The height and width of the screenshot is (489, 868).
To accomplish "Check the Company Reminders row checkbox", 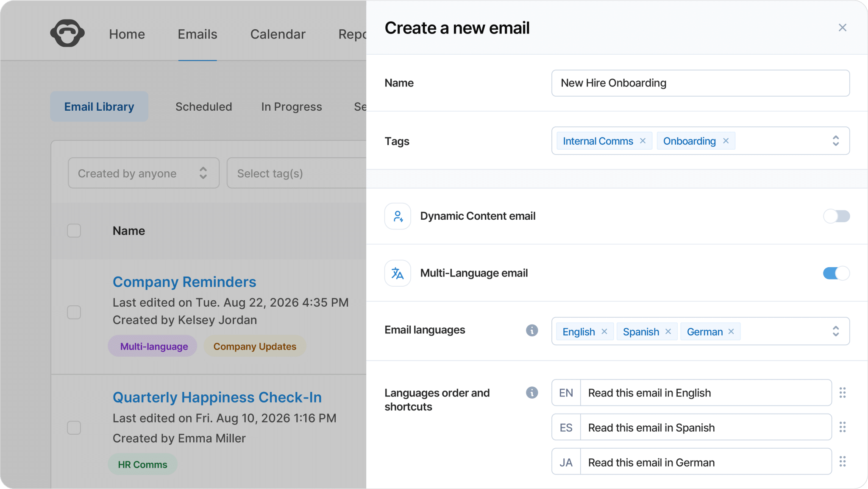I will tap(74, 312).
